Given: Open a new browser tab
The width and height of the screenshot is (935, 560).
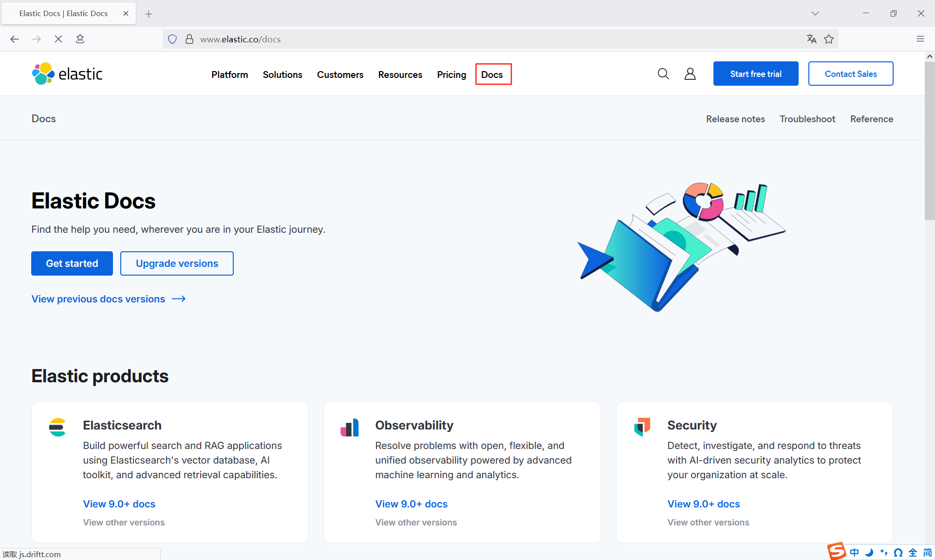Looking at the screenshot, I should coord(149,14).
